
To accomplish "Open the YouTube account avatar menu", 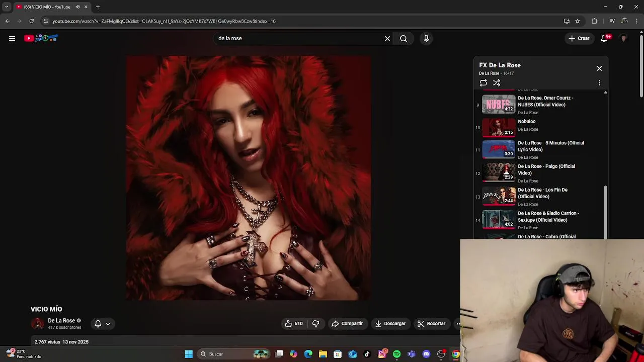I will 623,38.
